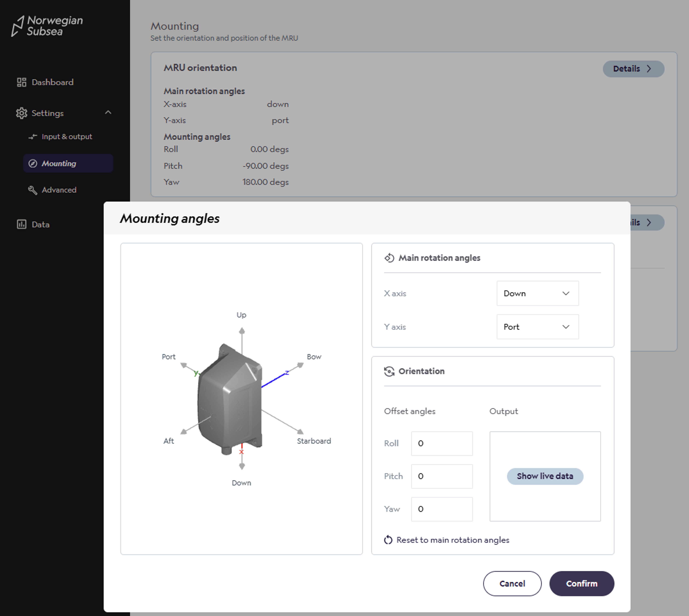Screen dimensions: 689x616
Task: Cancel the Mounting angles dialog
Action: point(512,584)
